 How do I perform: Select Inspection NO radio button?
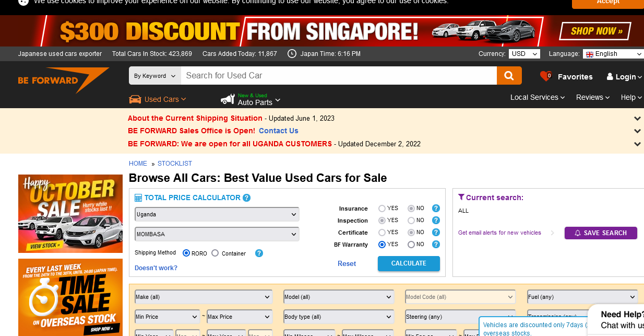point(411,221)
